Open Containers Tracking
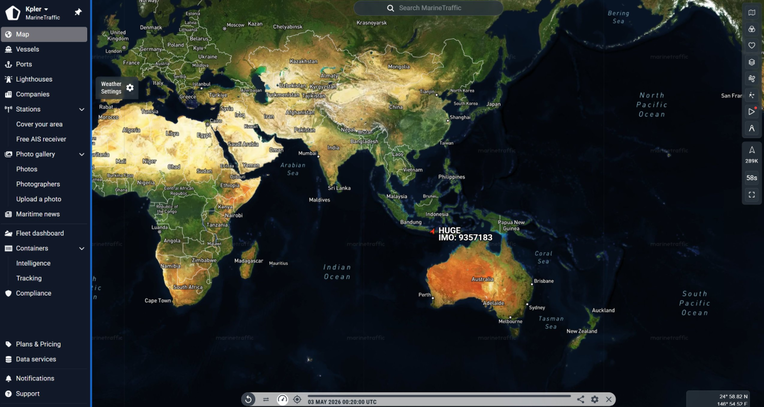The height and width of the screenshot is (407, 765). 29,278
